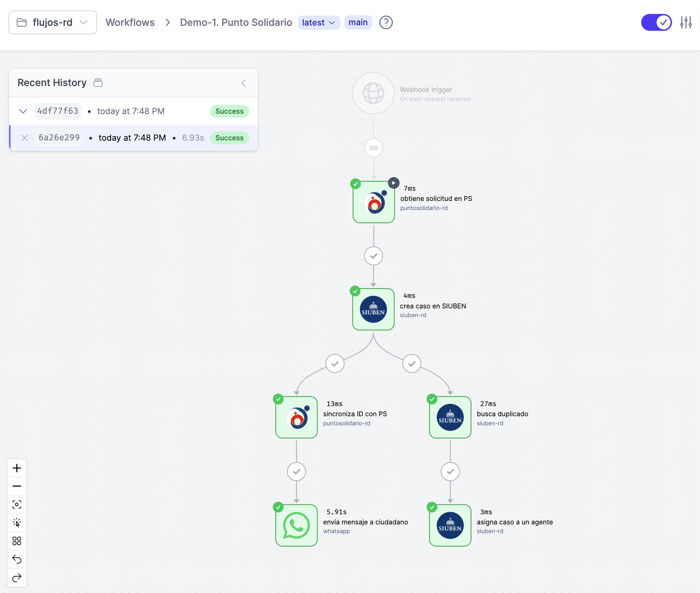Click check connector above WhatsApp node
Screen dimensions: 700x593
296,472
